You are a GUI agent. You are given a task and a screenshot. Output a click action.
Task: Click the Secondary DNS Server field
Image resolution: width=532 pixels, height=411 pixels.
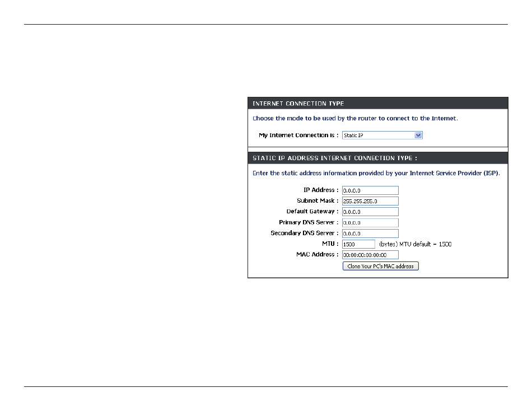click(370, 233)
